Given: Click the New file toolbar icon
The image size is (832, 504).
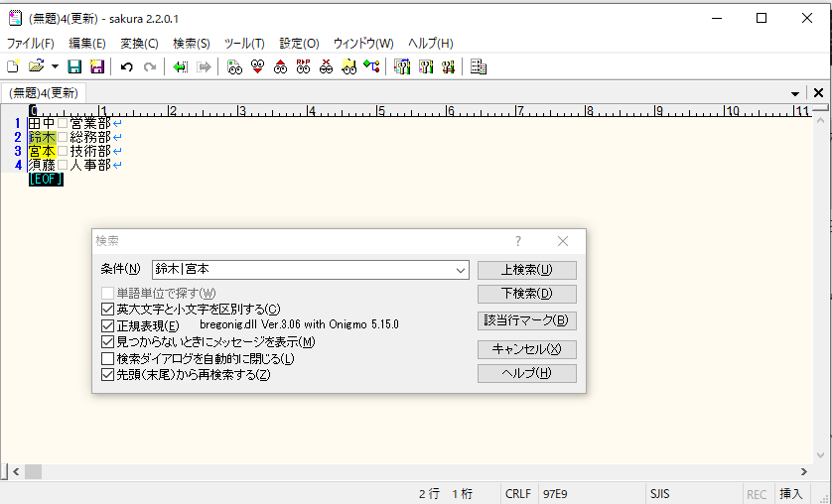Looking at the screenshot, I should 13,66.
